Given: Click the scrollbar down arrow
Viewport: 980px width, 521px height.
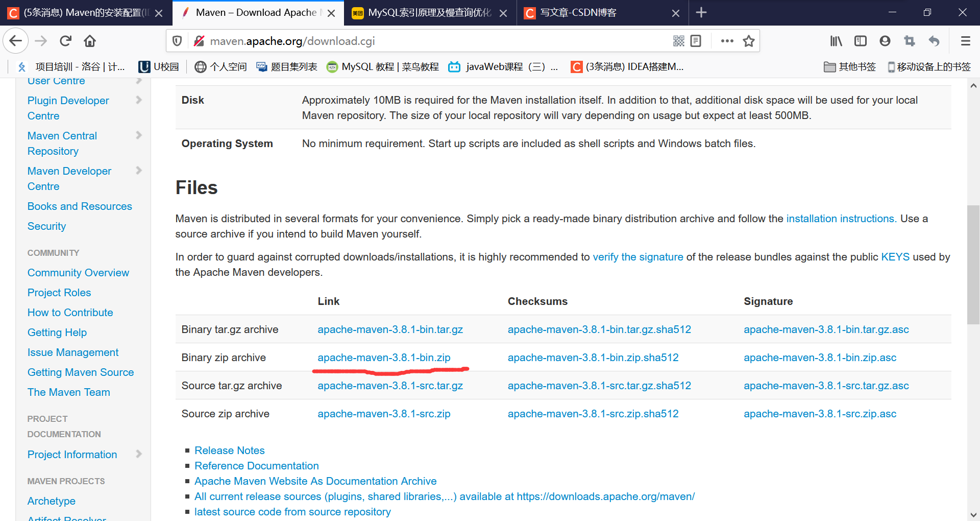Looking at the screenshot, I should (x=973, y=515).
